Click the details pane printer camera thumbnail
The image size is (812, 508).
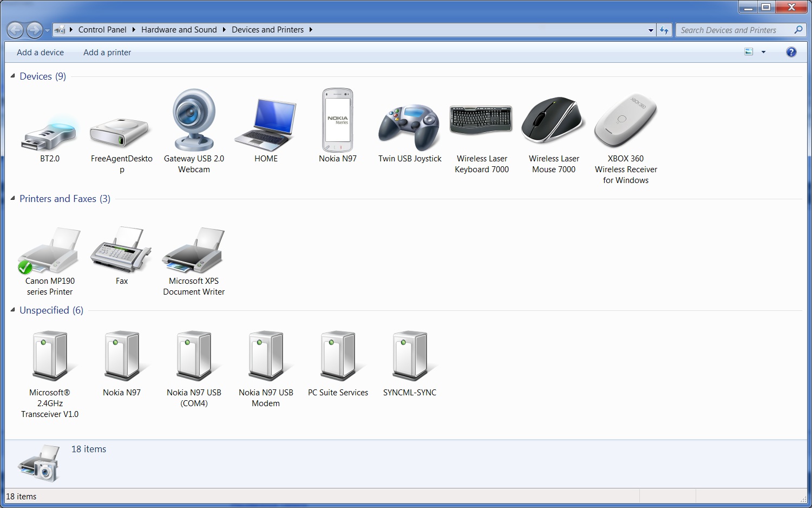click(x=38, y=463)
